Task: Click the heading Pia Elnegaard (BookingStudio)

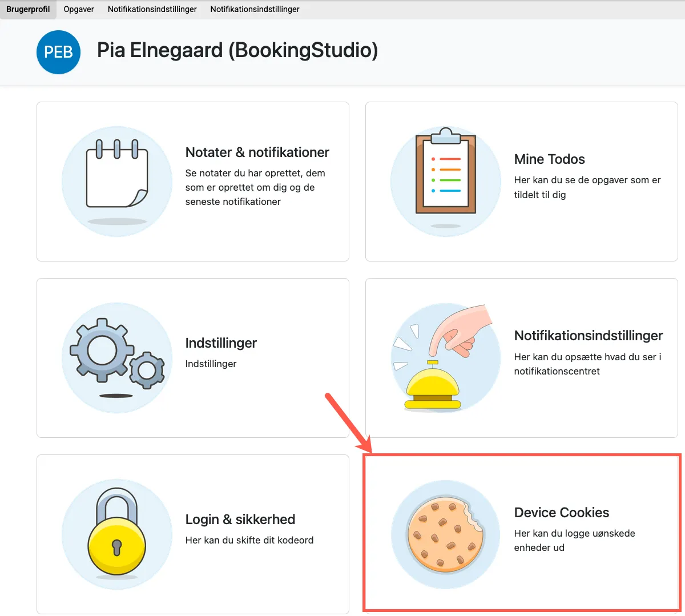Action: (238, 51)
